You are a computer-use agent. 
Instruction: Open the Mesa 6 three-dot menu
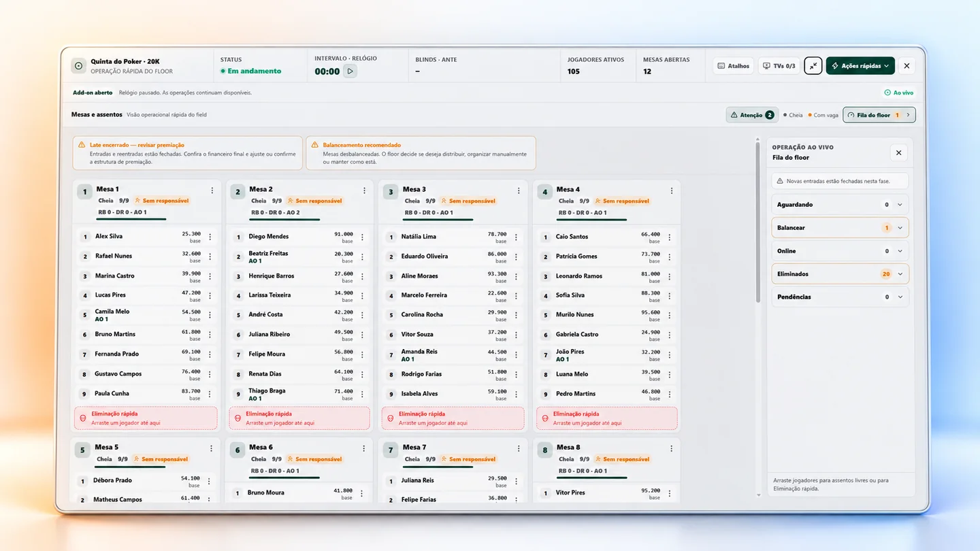coord(364,449)
